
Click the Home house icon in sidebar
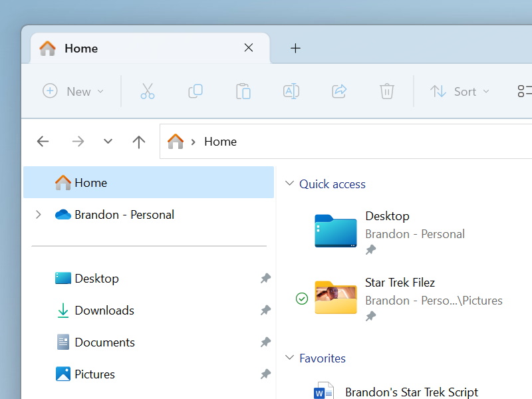(63, 182)
